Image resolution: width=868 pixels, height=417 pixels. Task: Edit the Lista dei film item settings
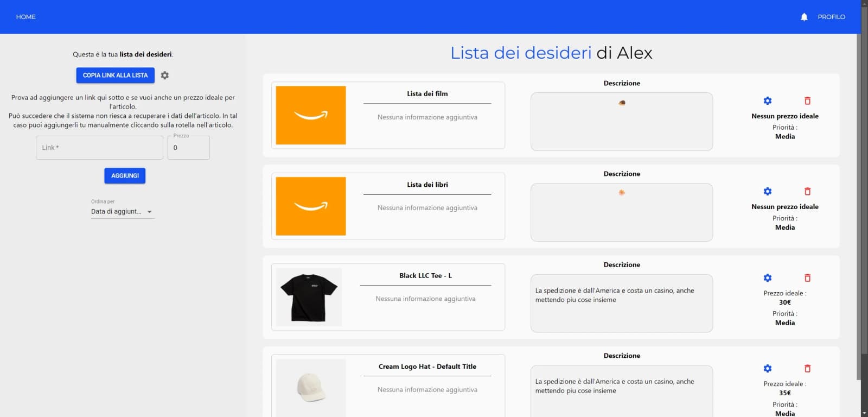767,101
